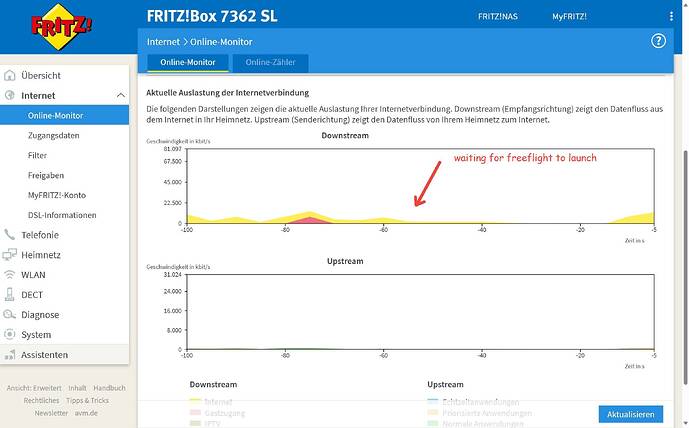Click the Internet globe icon
Image resolution: width=689 pixels, height=428 pixels.
pyautogui.click(x=9, y=95)
